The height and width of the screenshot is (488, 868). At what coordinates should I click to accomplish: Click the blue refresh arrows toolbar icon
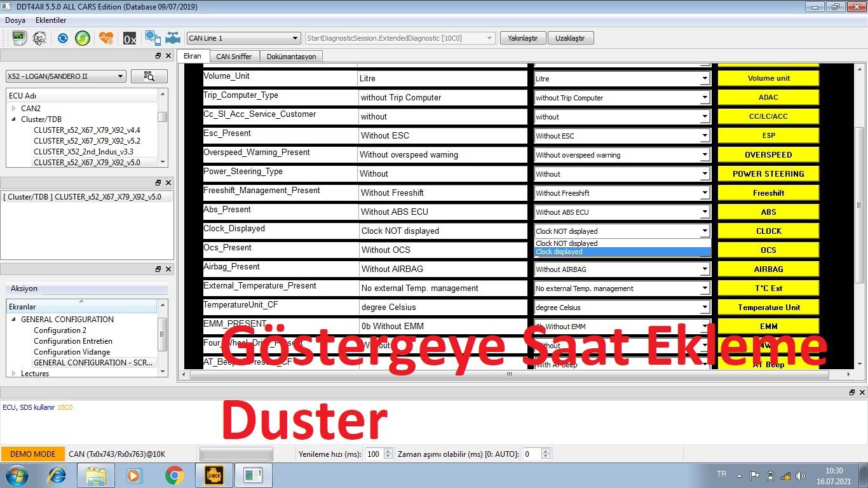click(x=62, y=38)
